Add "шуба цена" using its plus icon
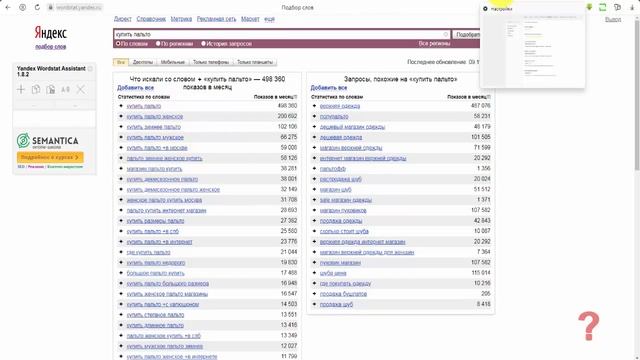 tap(314, 273)
